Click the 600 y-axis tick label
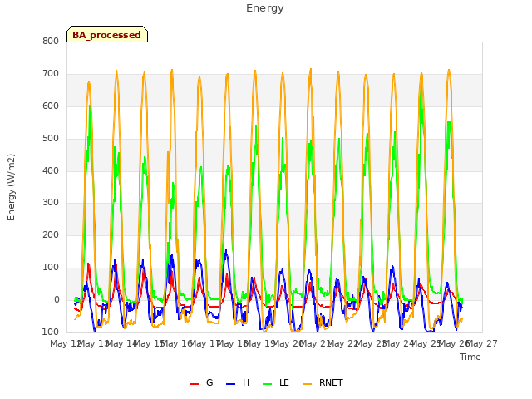532x399 pixels. coord(51,106)
